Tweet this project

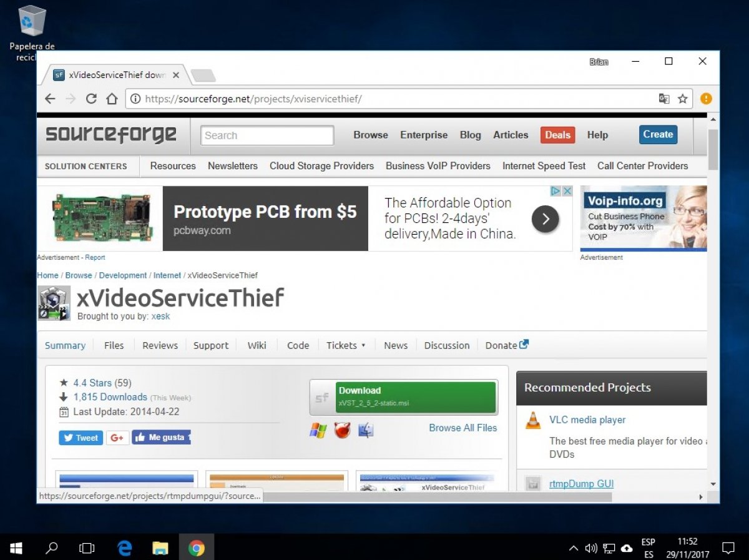pyautogui.click(x=81, y=438)
